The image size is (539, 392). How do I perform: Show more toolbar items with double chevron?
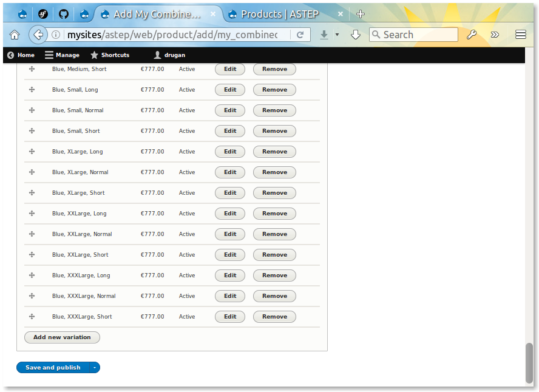click(x=495, y=35)
